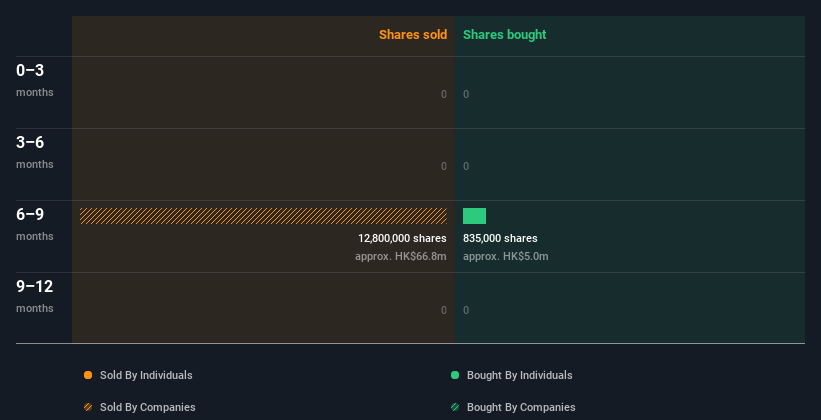Image resolution: width=821 pixels, height=420 pixels.
Task: Click the shares bought zero in the 0–3 months row
Action: click(x=466, y=94)
